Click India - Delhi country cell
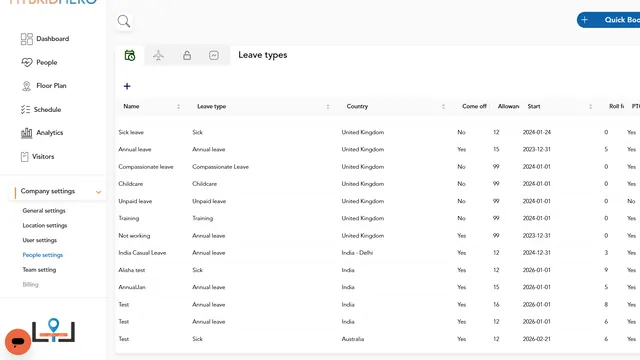This screenshot has width=640, height=360. coord(357,253)
